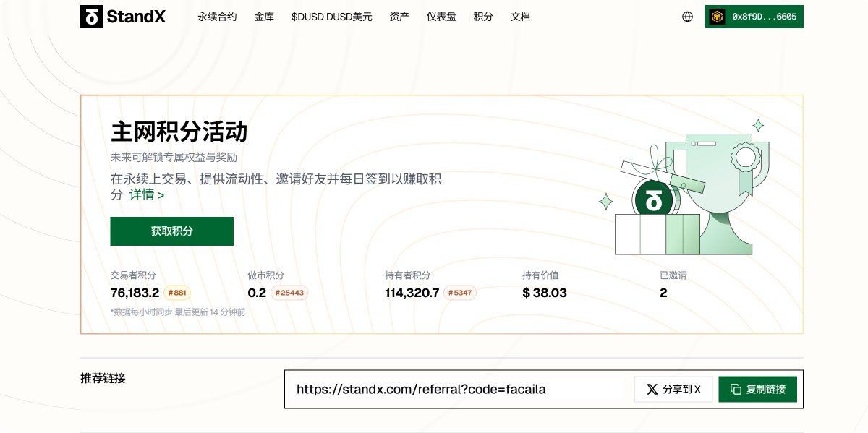This screenshot has width=868, height=433.
Task: Click the 主网积分活动 heading
Action: [179, 132]
